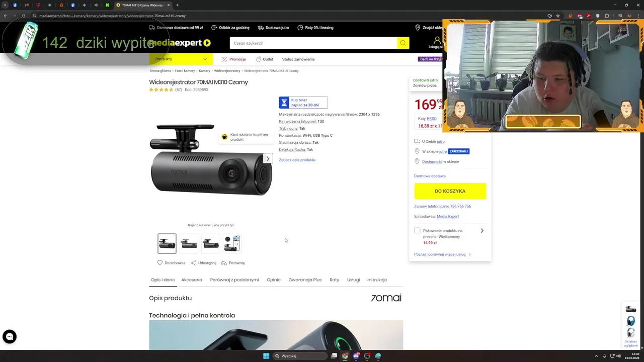Open Status zamówienia link
This screenshot has width=644, height=362.
coord(298,59)
